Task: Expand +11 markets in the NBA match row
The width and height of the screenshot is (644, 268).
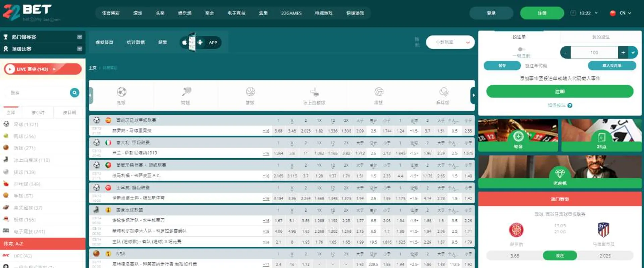Action: [266, 264]
